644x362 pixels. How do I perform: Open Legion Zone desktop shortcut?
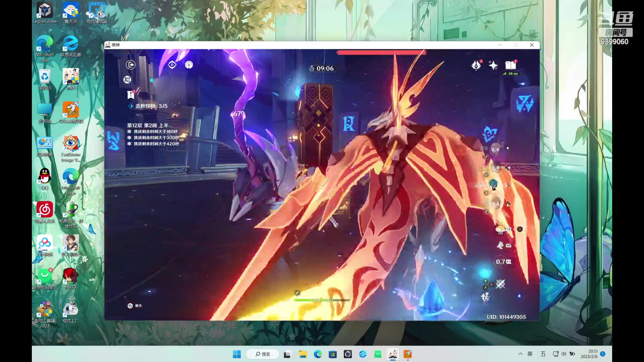[45, 13]
